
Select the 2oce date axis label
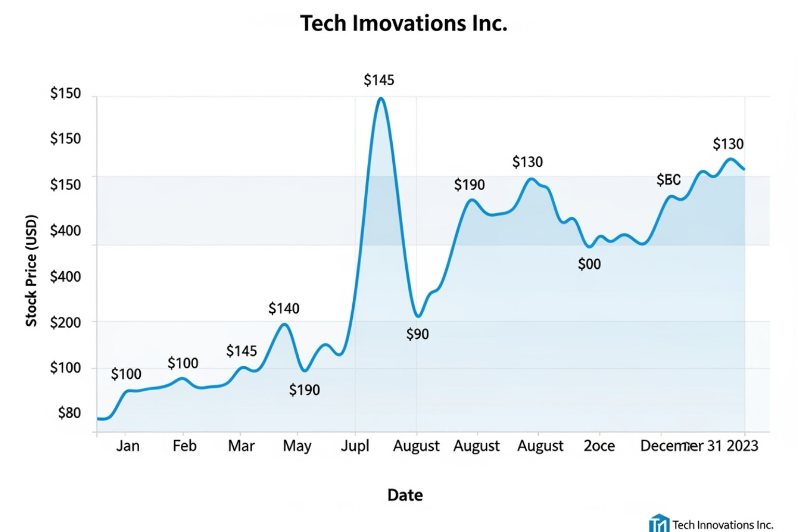click(x=599, y=446)
